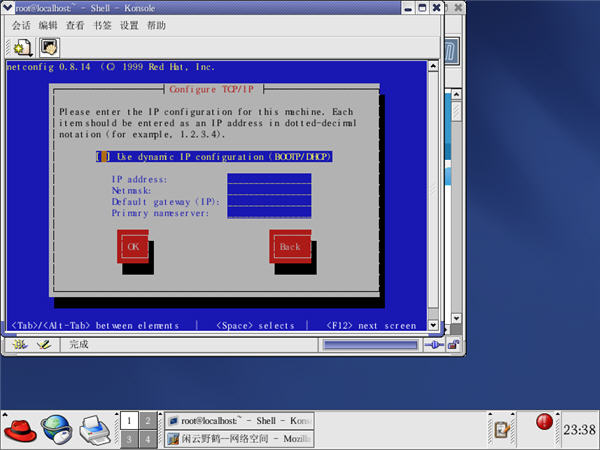Viewport: 600px width, 450px height.
Task: Switch to virtual desktop 4
Action: (x=148, y=439)
